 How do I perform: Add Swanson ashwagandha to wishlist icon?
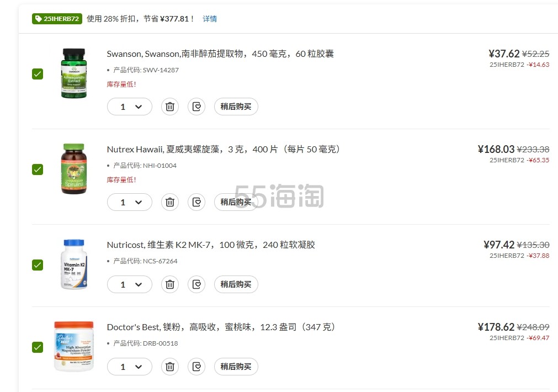196,107
